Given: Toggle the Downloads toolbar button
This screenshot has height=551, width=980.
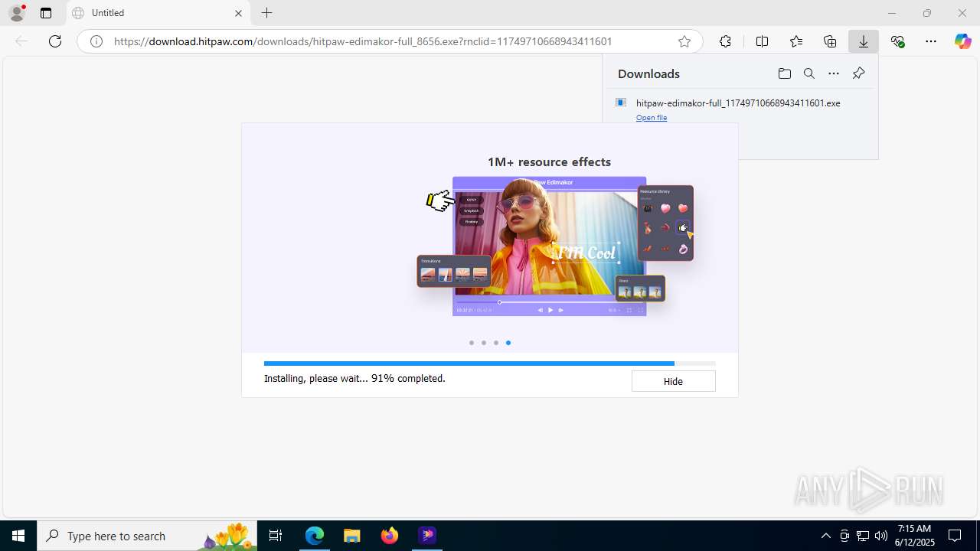Looking at the screenshot, I should 864,41.
